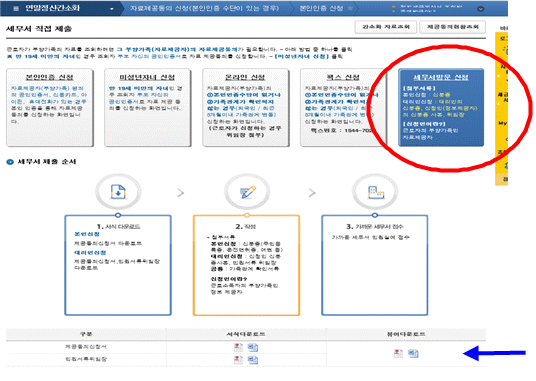Click the 제공동의현황조회 button
Screen dimensions: 536x381
tap(453, 27)
